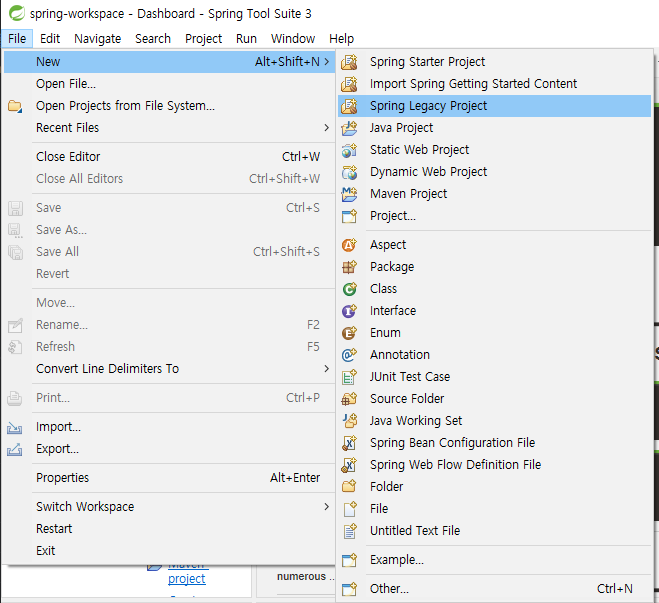Open the Window menu

click(293, 39)
